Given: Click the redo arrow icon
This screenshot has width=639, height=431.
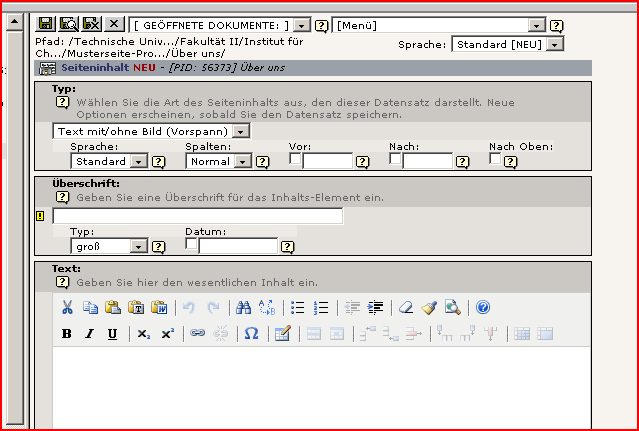Looking at the screenshot, I should pos(213,308).
